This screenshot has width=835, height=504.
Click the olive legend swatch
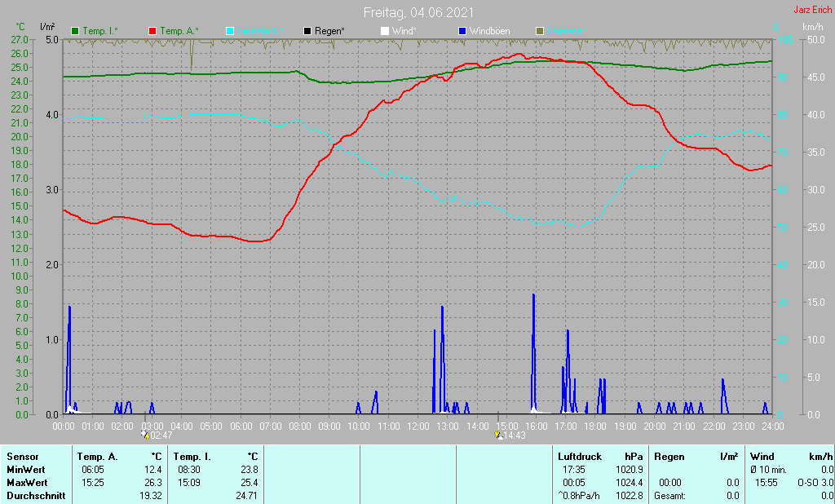[x=539, y=31]
